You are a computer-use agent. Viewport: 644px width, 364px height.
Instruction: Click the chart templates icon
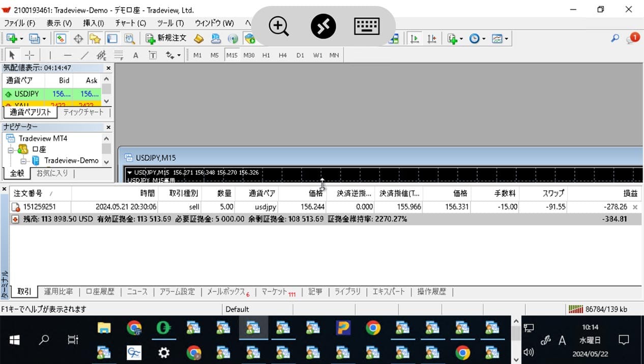click(x=497, y=39)
